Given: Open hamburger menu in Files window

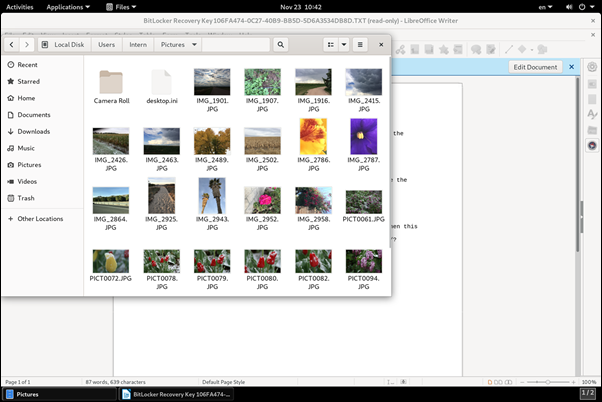Looking at the screenshot, I should (360, 45).
